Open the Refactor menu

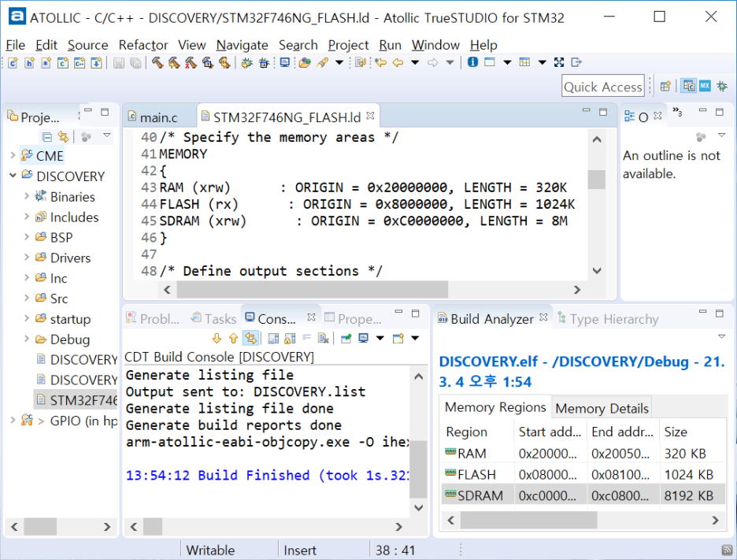[x=143, y=45]
